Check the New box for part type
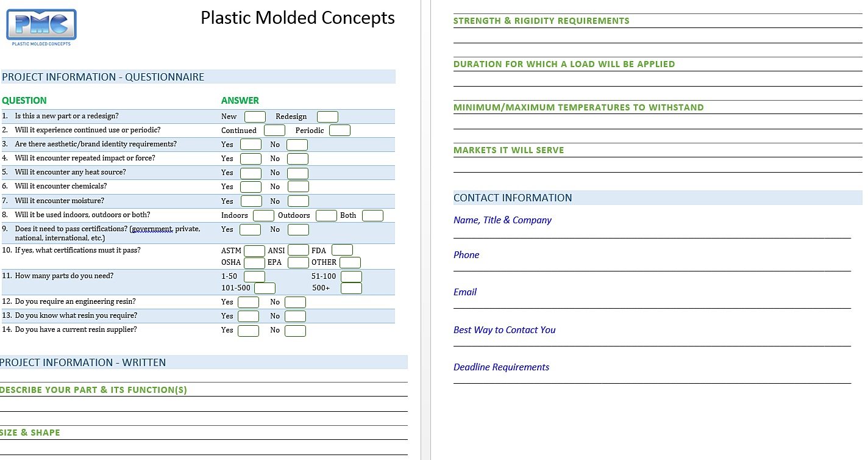 [x=254, y=116]
